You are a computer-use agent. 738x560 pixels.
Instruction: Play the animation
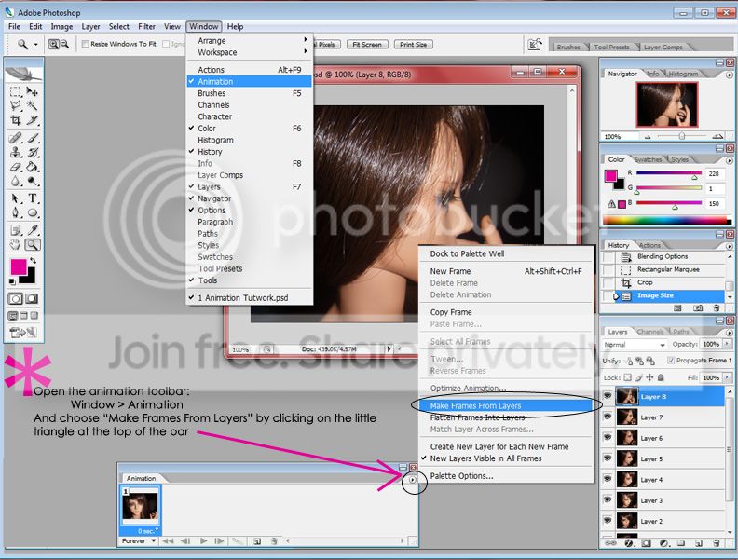click(x=203, y=541)
